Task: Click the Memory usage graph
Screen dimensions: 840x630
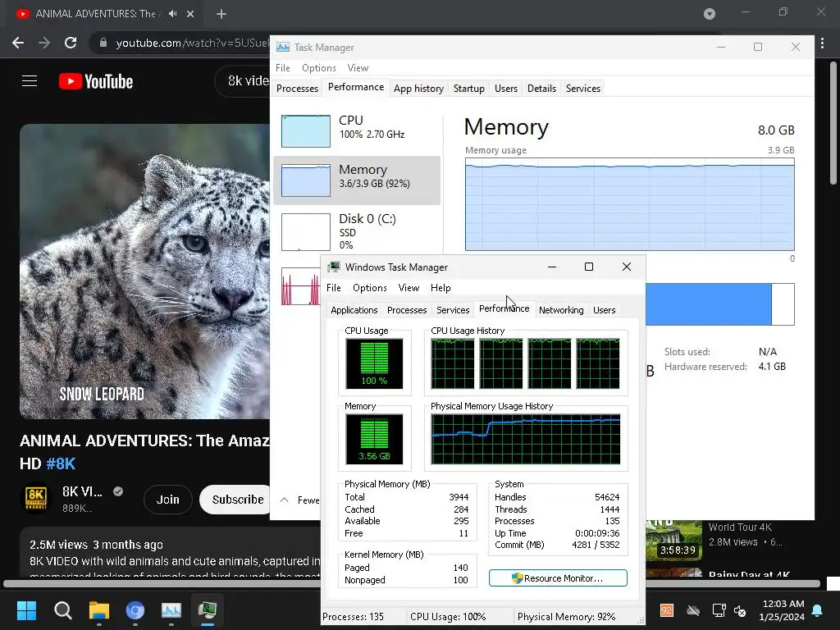Action: [x=629, y=204]
